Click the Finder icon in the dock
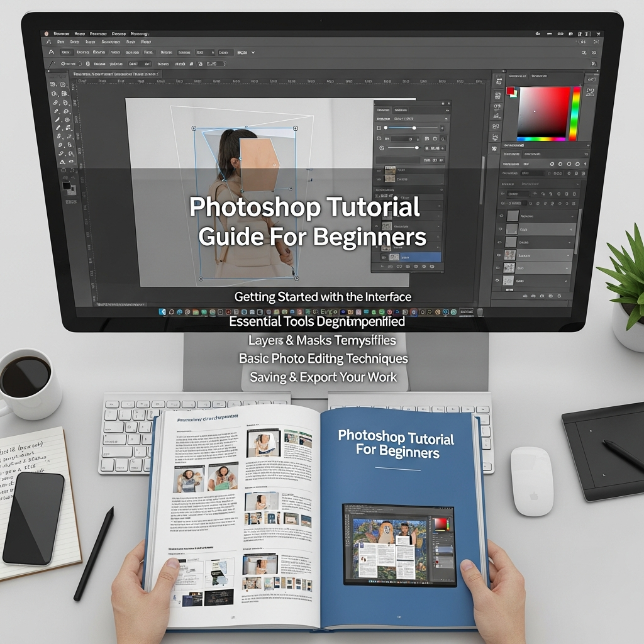644x644 pixels. [x=162, y=312]
